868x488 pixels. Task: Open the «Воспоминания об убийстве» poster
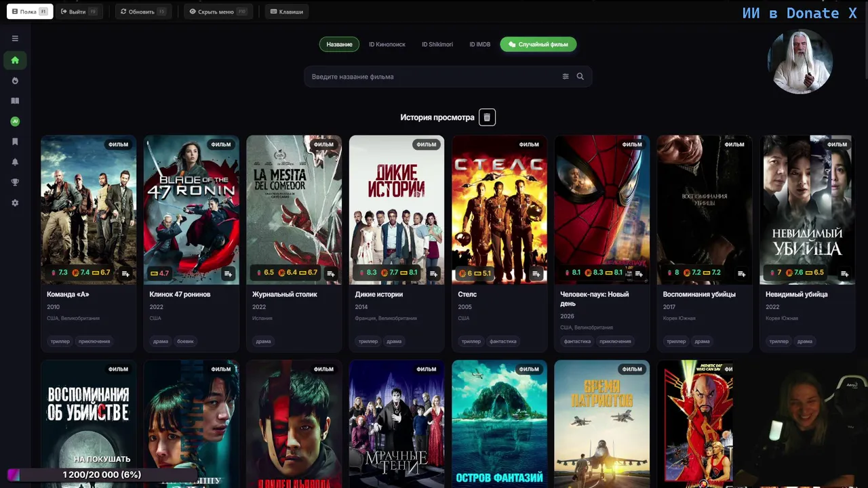(89, 424)
